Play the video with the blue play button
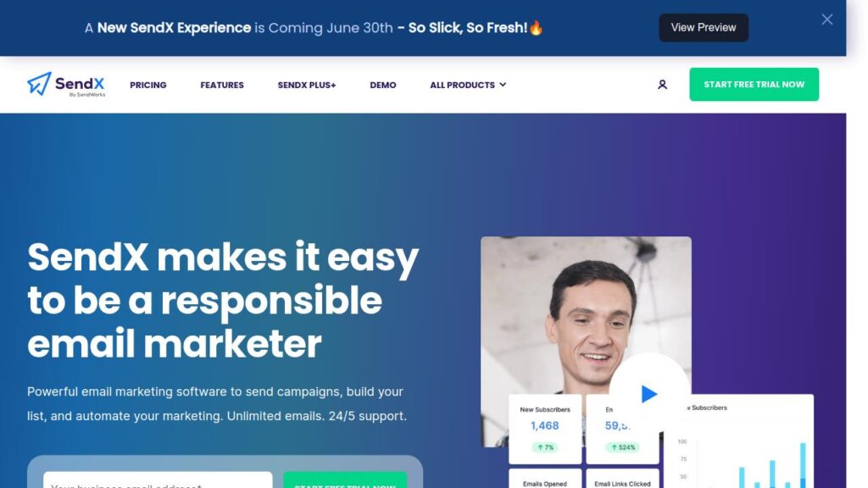Screen dimensions: 868x488 tap(648, 394)
